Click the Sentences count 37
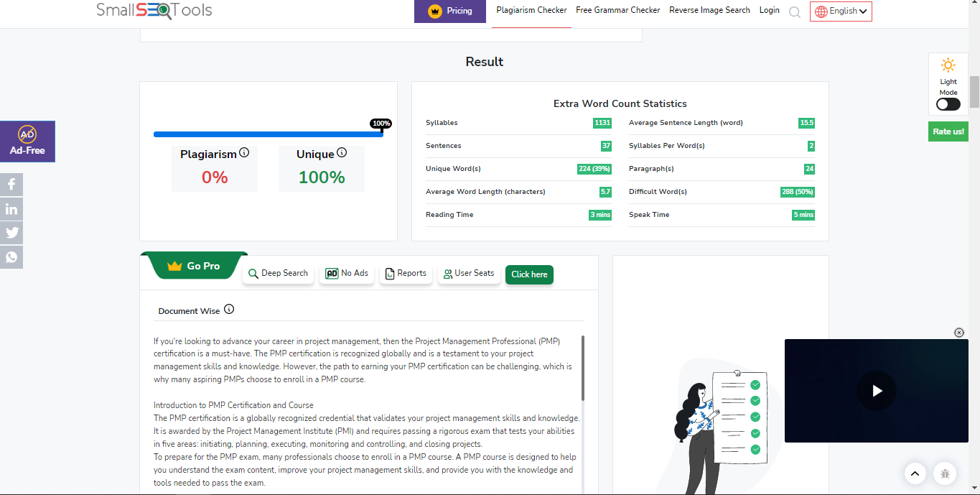This screenshot has height=495, width=980. click(x=607, y=146)
